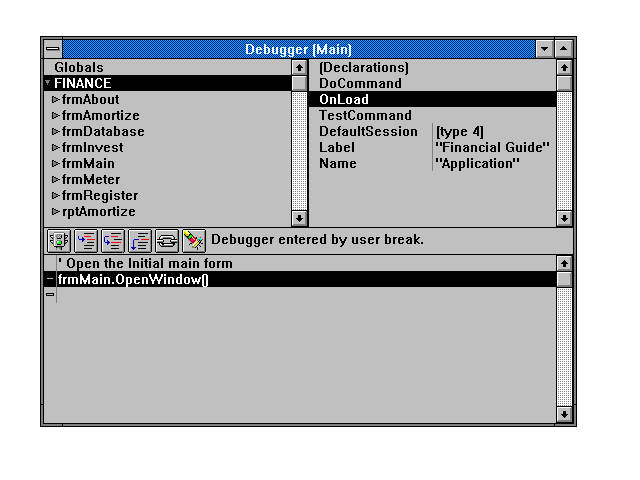Collapse the FINANCE tree node
The image size is (640, 480).
point(47,84)
